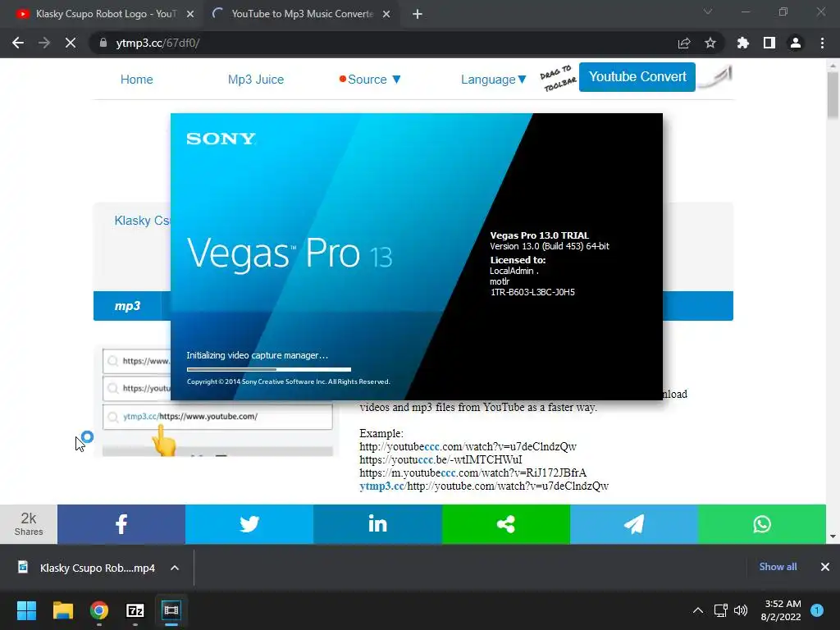Screen dimensions: 840x630
Task: Open the tab search chevron in the title bar
Action: point(708,11)
